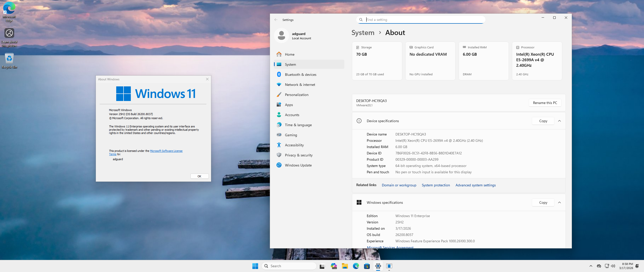Collapse the Device specifications section
This screenshot has width=644, height=272.
click(x=559, y=121)
